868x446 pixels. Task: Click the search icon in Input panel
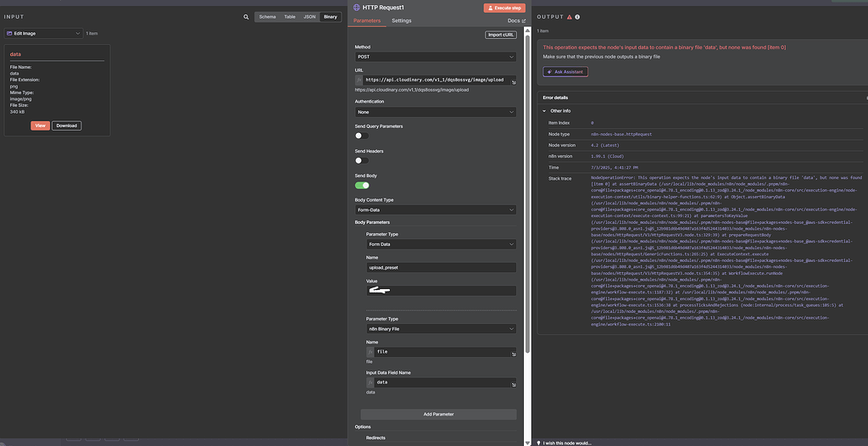pos(247,16)
